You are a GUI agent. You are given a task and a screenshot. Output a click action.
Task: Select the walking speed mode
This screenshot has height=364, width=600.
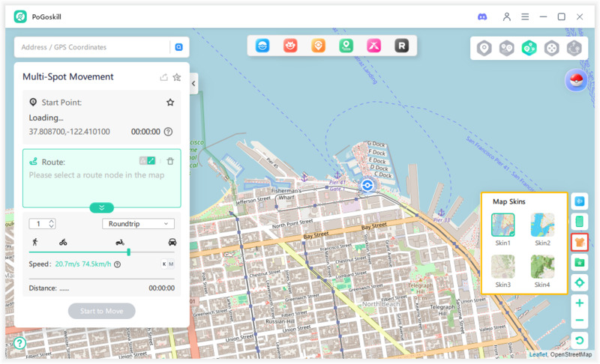pyautogui.click(x=34, y=242)
